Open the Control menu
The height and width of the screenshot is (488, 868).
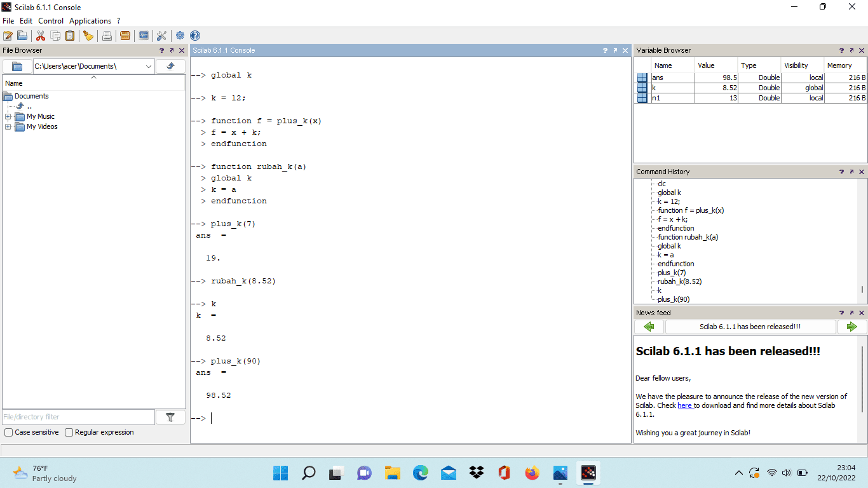[51, 21]
